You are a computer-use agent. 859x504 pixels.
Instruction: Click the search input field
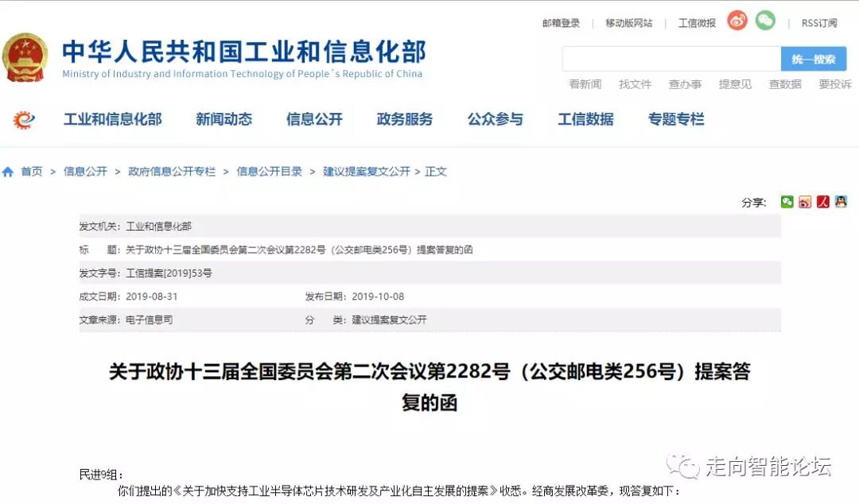tap(670, 59)
